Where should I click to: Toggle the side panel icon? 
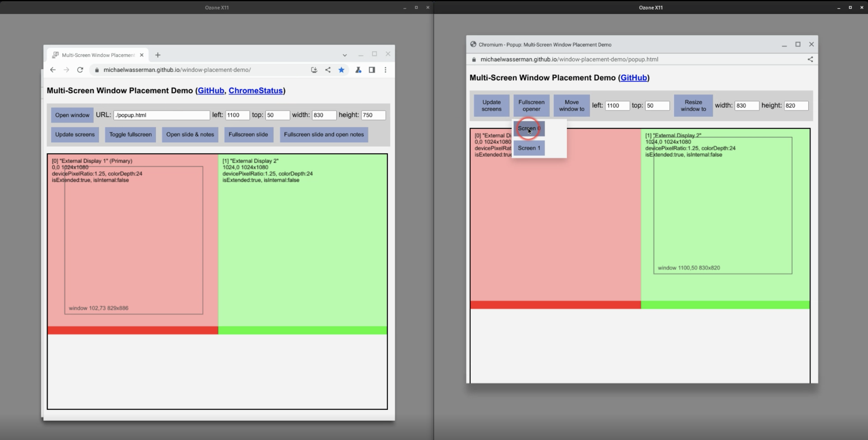tap(372, 70)
